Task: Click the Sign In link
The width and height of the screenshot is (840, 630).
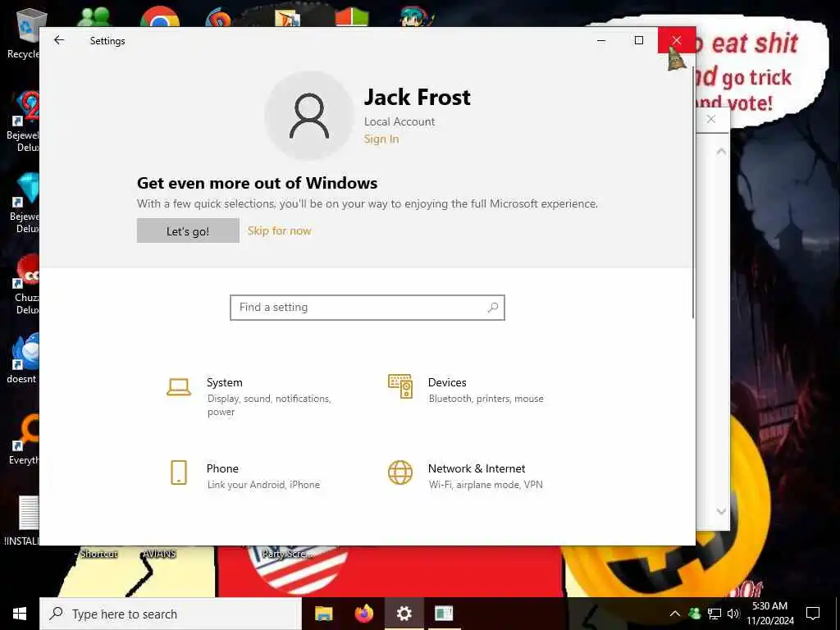Action: coord(381,139)
